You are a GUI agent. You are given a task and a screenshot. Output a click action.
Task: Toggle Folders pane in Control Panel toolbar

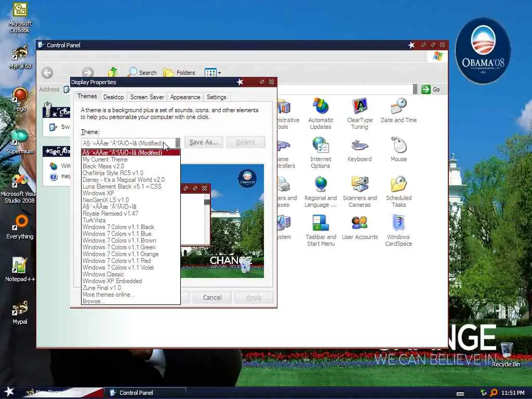click(179, 72)
